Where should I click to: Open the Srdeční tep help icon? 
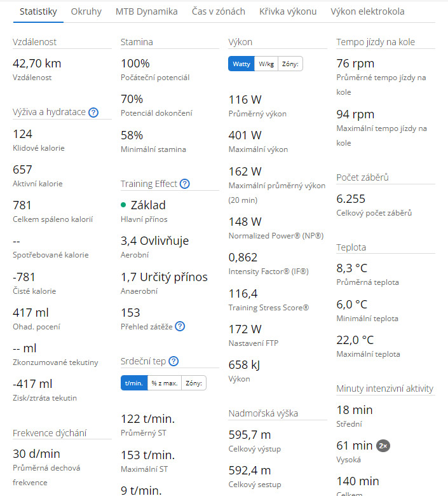coord(173,361)
